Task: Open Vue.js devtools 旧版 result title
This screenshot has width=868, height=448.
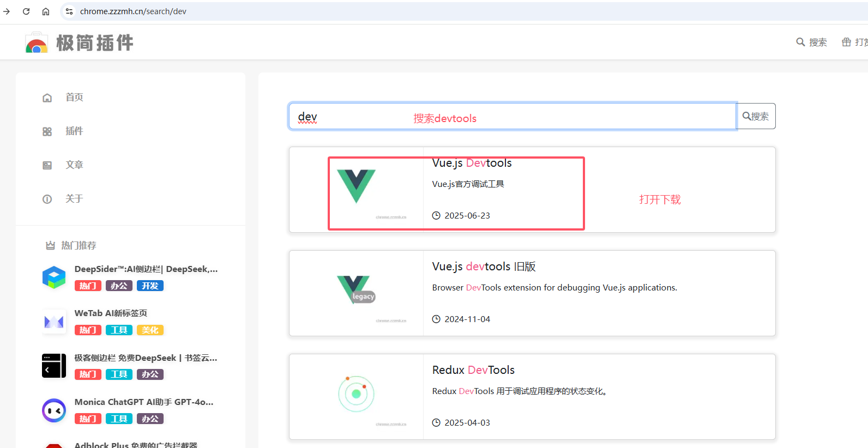Action: pos(484,267)
